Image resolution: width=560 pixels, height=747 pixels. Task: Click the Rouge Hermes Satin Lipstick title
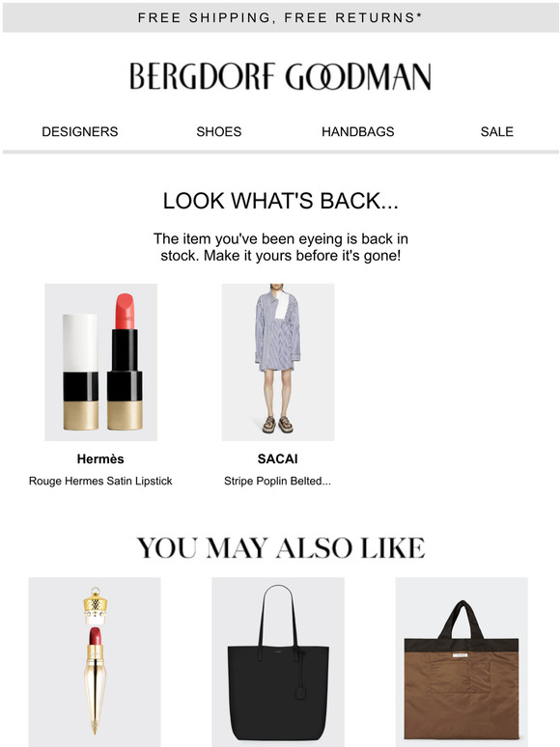click(100, 481)
